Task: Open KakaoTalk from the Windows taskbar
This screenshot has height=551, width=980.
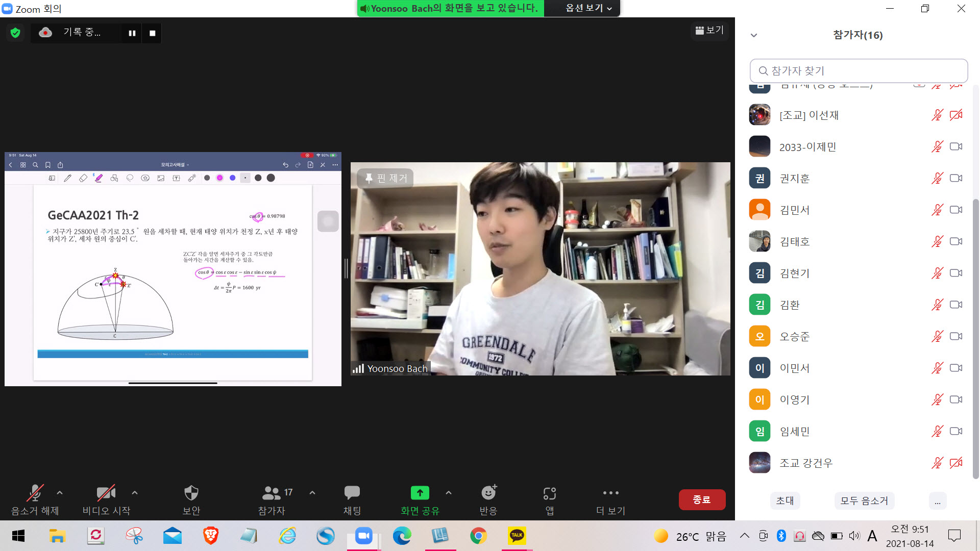Action: click(x=517, y=536)
